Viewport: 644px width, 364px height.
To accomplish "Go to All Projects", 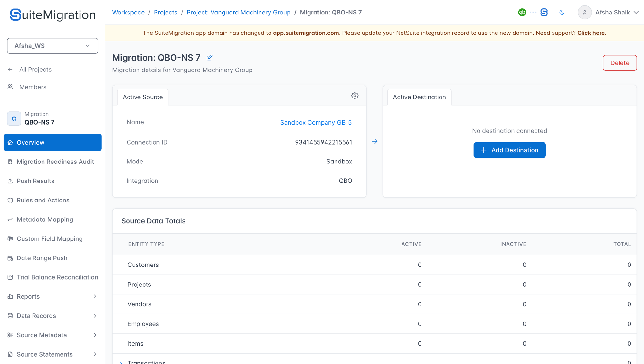I will pyautogui.click(x=35, y=69).
